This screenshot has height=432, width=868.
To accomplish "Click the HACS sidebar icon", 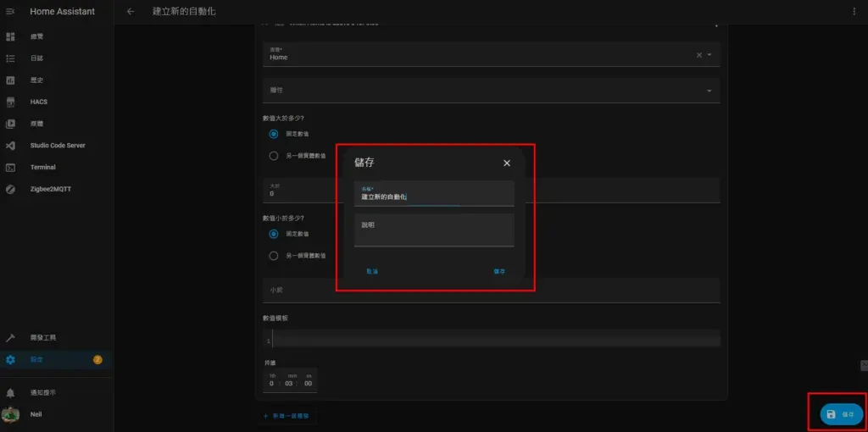I will click(x=11, y=102).
